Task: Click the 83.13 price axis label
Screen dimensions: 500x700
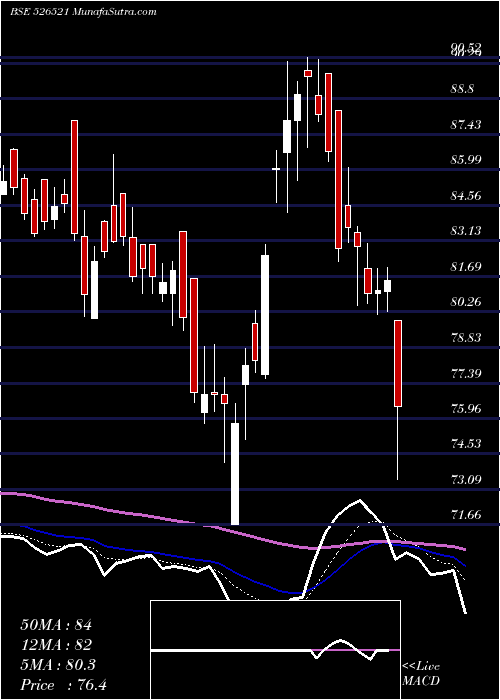Action: [x=466, y=231]
